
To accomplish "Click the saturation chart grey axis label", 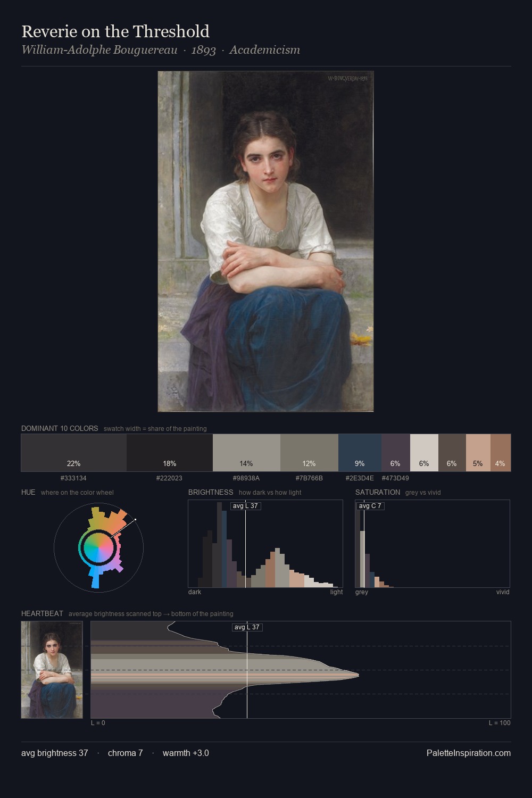I will [x=362, y=592].
